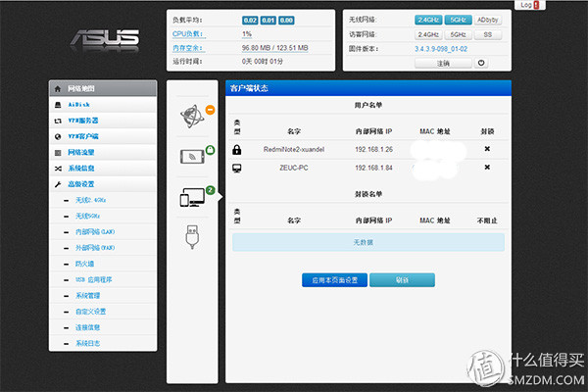Click the 无数据 empty blocked list row

tap(367, 242)
